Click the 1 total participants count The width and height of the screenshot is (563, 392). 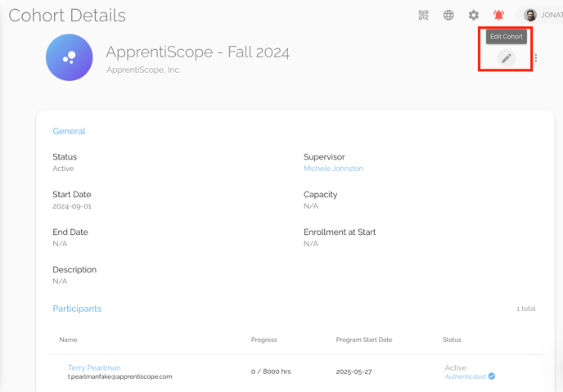(526, 309)
